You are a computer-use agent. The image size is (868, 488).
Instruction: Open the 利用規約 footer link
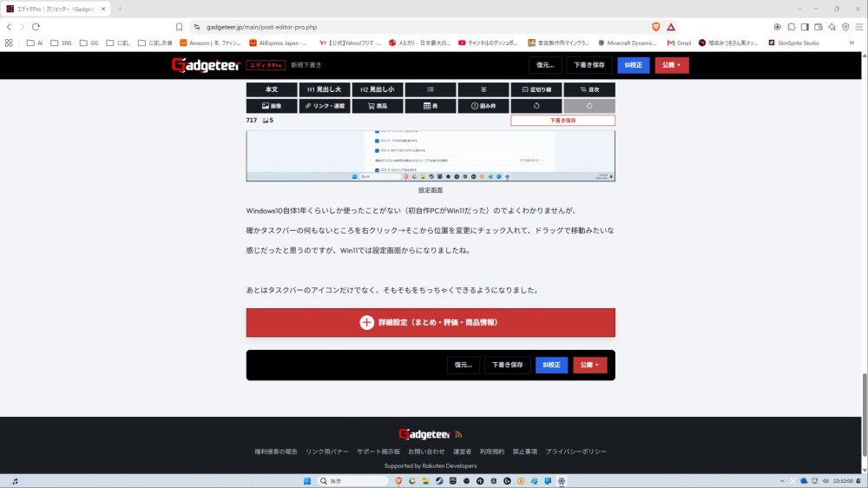click(x=491, y=452)
